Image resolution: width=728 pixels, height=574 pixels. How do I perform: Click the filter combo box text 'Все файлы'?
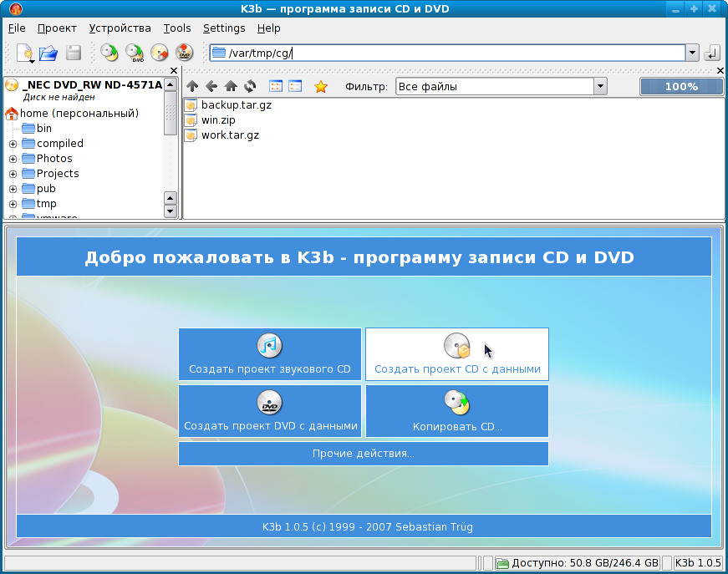click(428, 87)
